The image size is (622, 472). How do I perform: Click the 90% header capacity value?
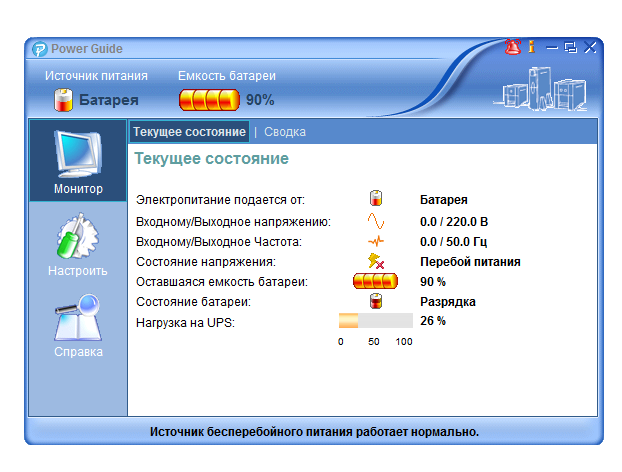[x=260, y=100]
